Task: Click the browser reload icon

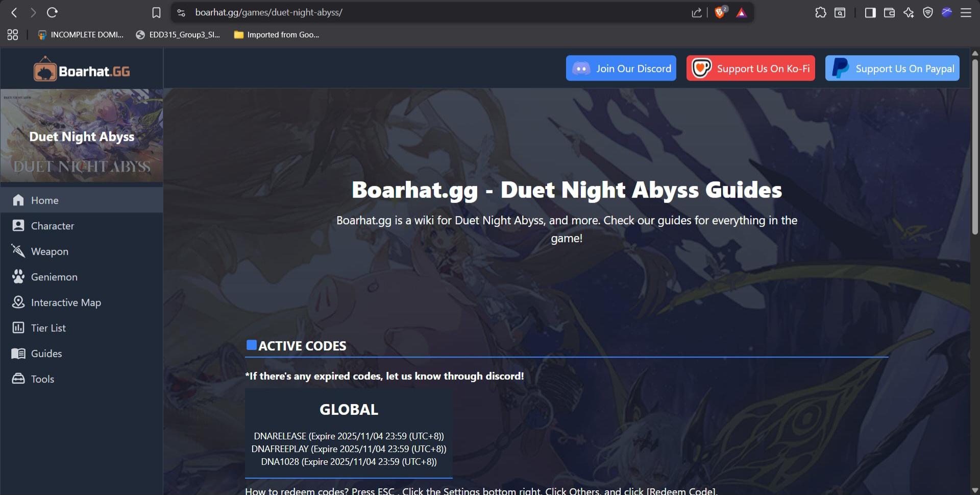Action: [52, 13]
